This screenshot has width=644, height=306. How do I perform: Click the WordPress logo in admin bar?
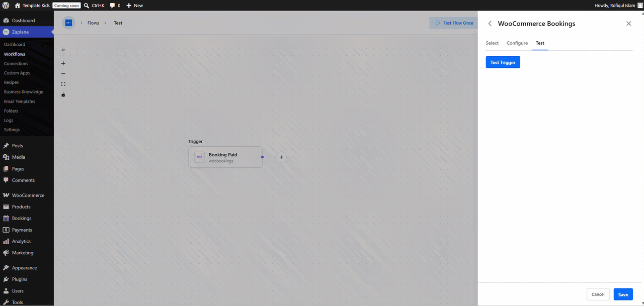(x=6, y=5)
